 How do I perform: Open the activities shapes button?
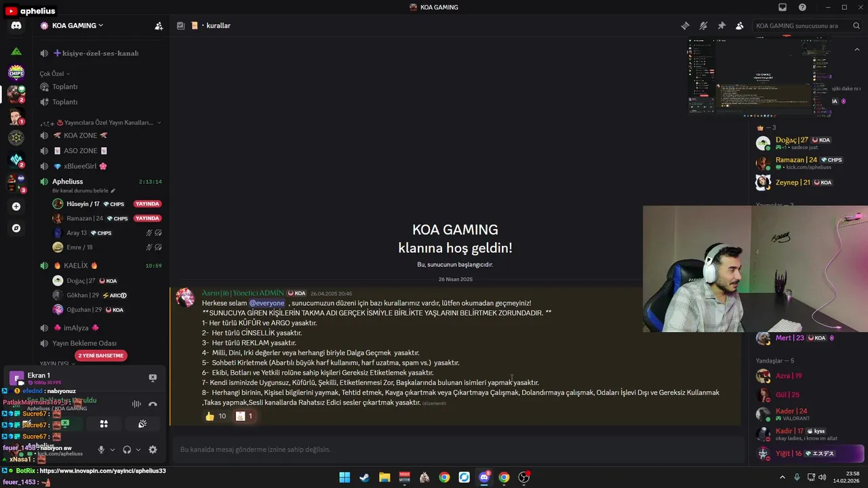104,424
